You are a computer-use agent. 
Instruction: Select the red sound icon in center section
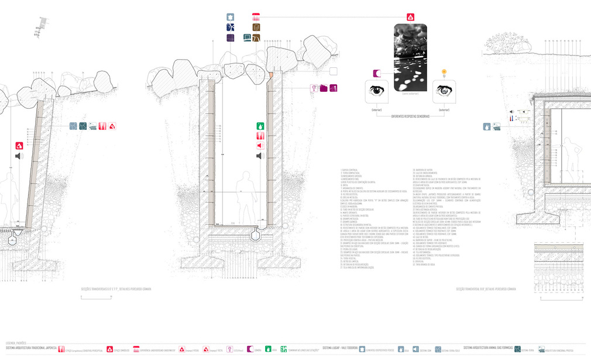[x=260, y=146]
